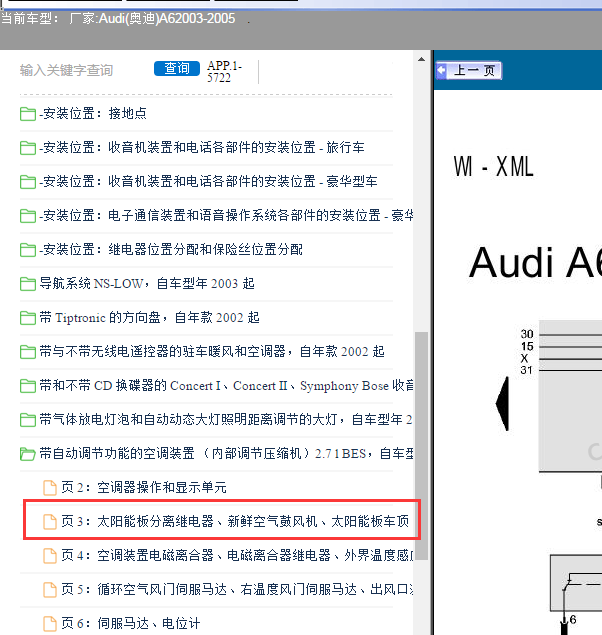The height and width of the screenshot is (635, 602).
Task: Click page icon for 页 6 伺服马达、电位计
Action: (50, 624)
